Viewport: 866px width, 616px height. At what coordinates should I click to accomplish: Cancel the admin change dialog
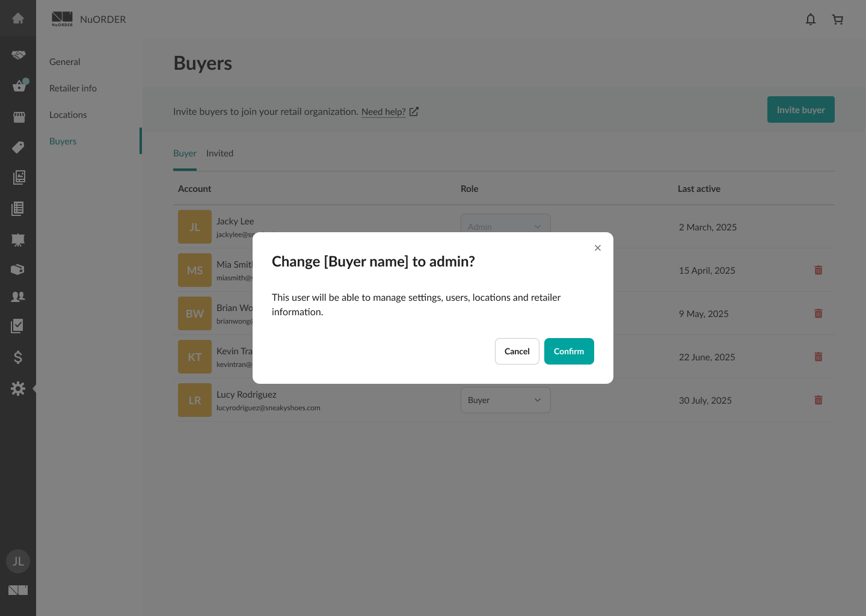(517, 351)
